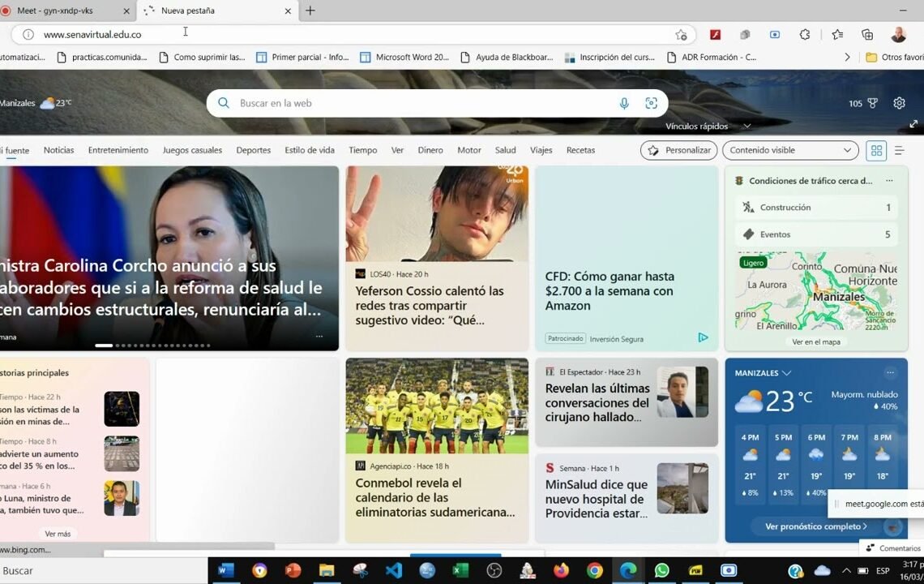Click the profile avatar in toolbar
Image resolution: width=924 pixels, height=584 pixels.
point(898,35)
